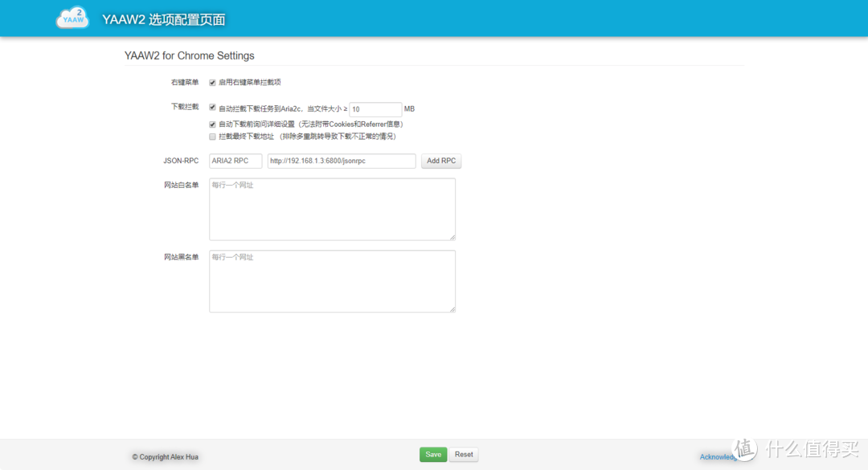This screenshot has width=868, height=470.
Task: Click the blacklist textarea resize handle
Action: coord(452,309)
